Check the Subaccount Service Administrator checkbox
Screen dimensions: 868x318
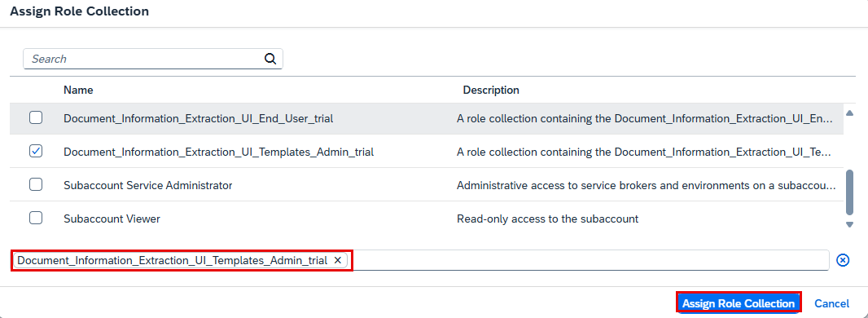coord(36,185)
